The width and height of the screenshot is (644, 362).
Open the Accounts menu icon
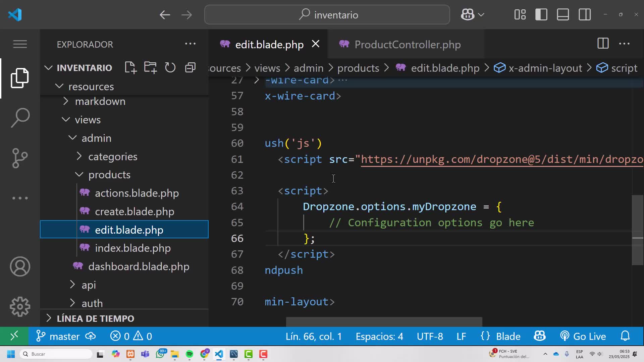(x=20, y=266)
